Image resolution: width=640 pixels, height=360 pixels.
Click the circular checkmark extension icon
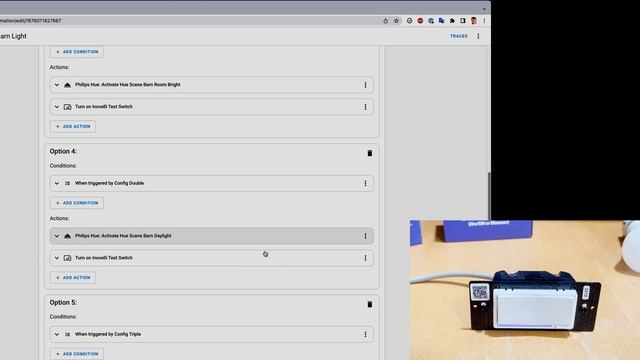point(409,21)
